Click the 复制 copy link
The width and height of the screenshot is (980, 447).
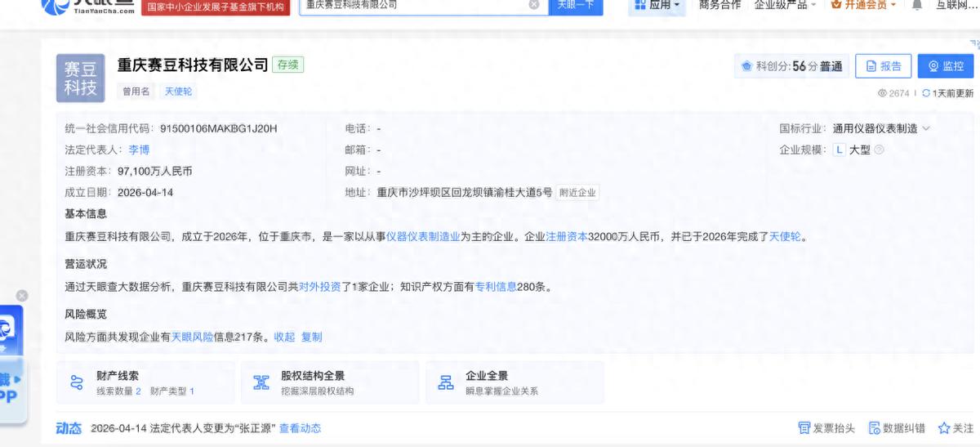[x=312, y=337]
